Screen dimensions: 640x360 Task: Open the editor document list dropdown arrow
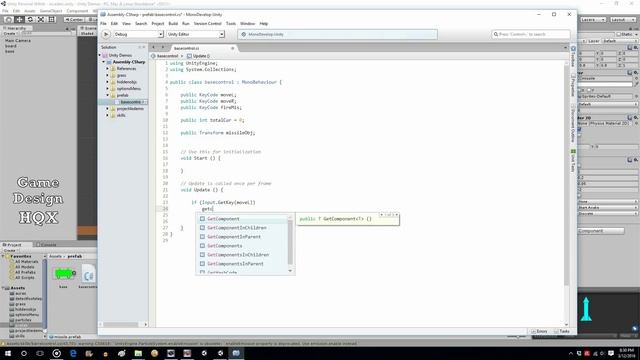tap(565, 48)
